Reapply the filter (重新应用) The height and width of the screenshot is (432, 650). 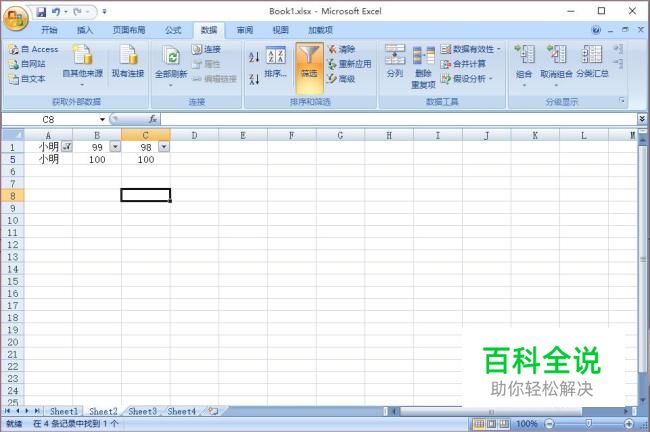click(349, 64)
